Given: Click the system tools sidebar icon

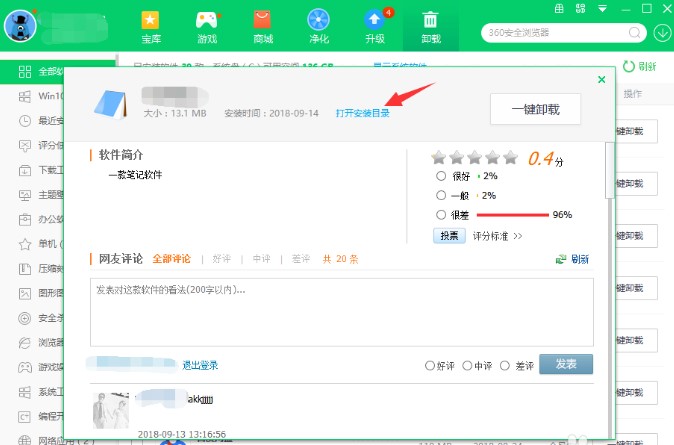Looking at the screenshot, I should (25, 392).
